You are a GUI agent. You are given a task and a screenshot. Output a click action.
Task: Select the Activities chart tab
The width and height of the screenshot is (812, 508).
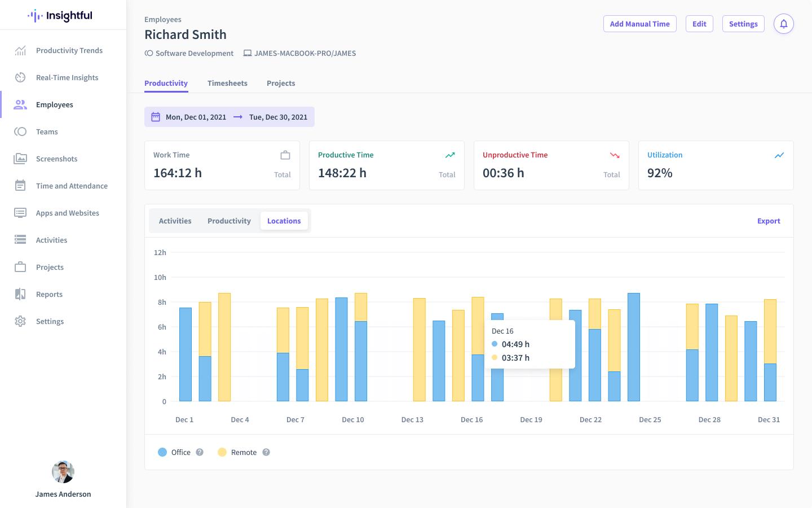tap(175, 221)
